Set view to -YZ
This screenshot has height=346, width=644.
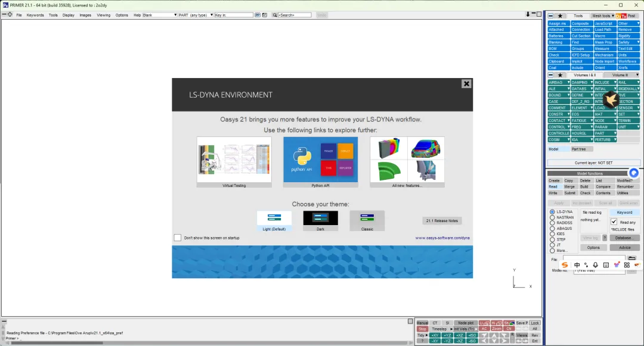point(447,341)
